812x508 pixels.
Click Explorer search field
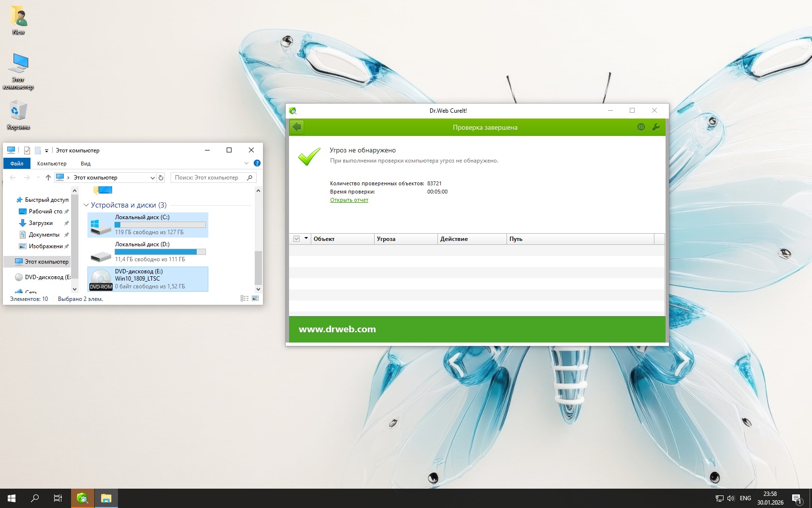coord(208,178)
